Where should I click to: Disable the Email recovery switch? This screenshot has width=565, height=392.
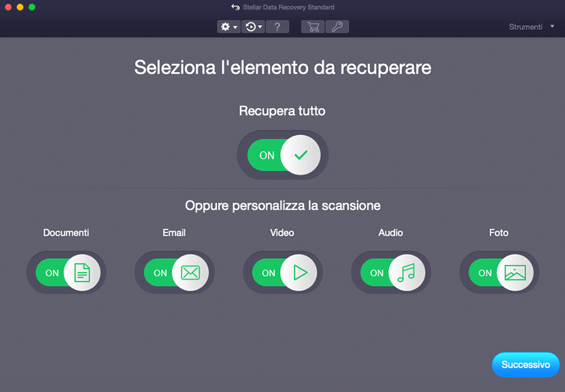click(175, 273)
